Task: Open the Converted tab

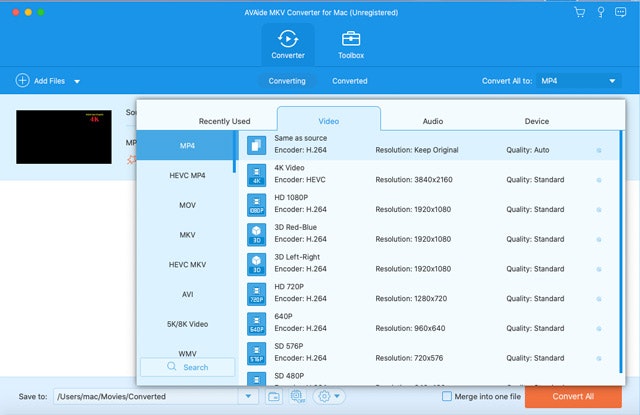Action: click(x=350, y=81)
